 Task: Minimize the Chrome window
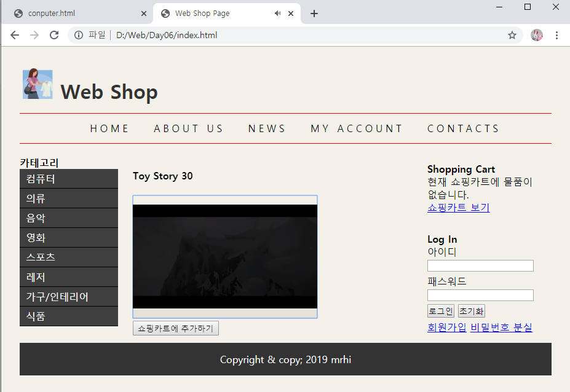coord(499,7)
